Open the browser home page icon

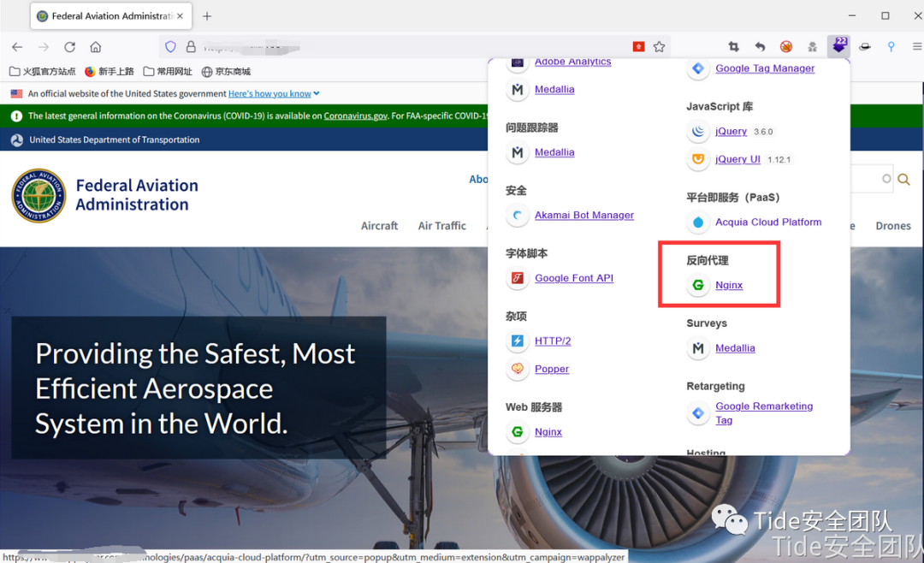click(96, 47)
